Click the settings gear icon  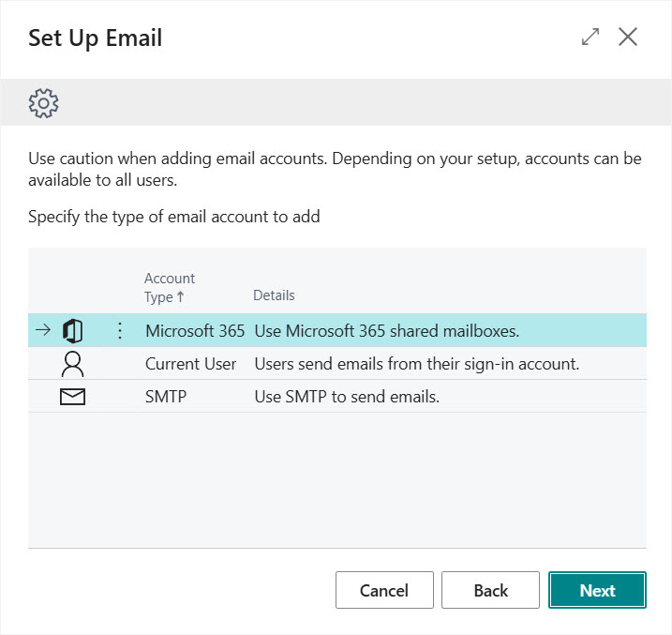(x=44, y=102)
